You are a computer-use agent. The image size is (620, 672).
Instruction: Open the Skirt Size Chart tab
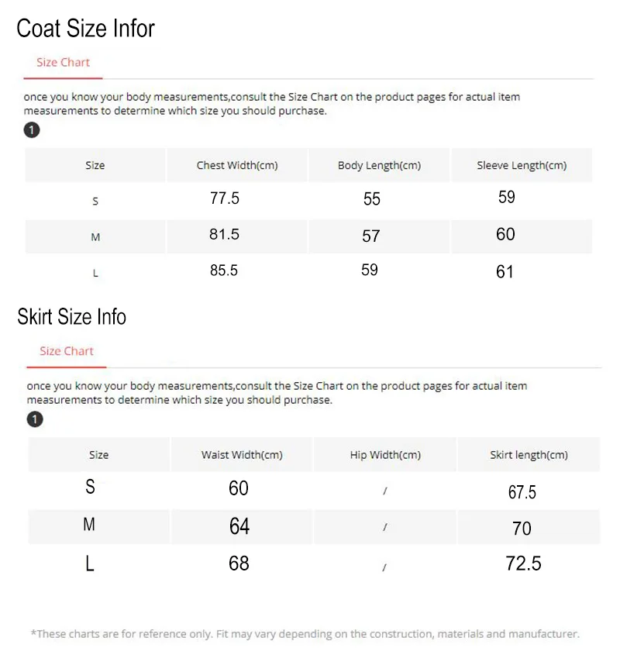67,351
